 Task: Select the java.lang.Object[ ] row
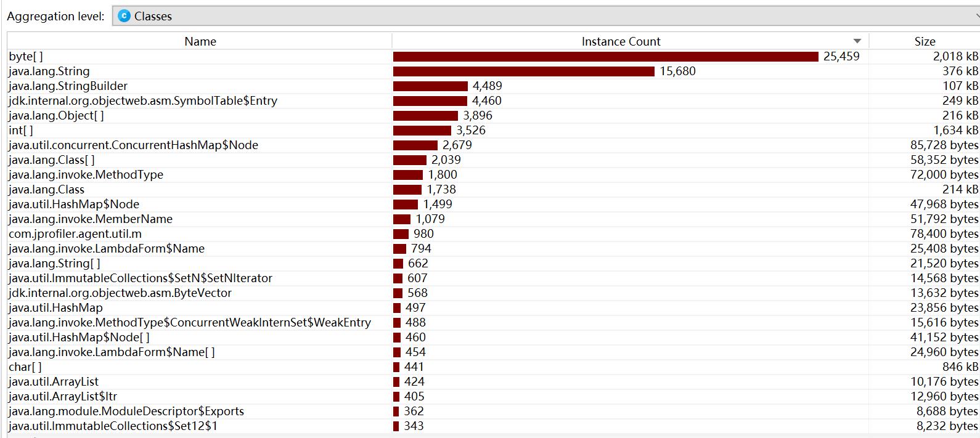[56, 115]
